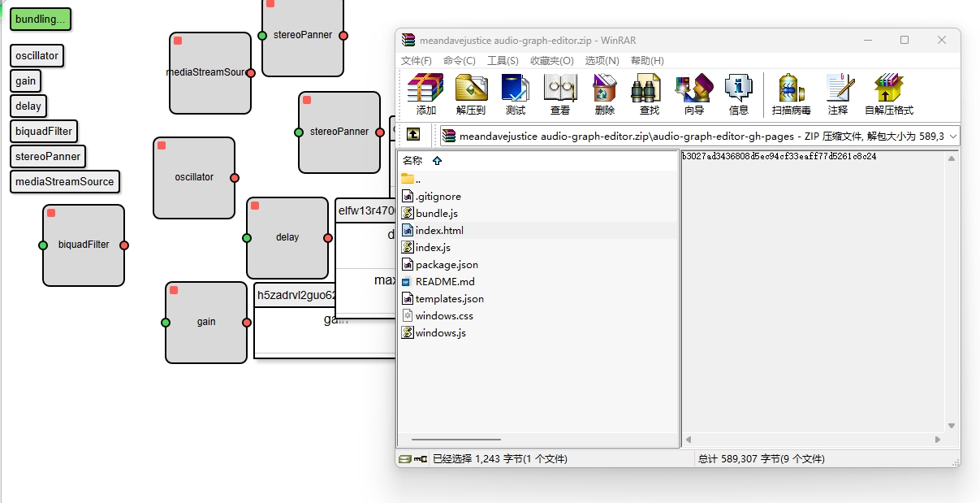980x503 pixels.
Task: Select the README.md file icon
Action: pos(408,281)
